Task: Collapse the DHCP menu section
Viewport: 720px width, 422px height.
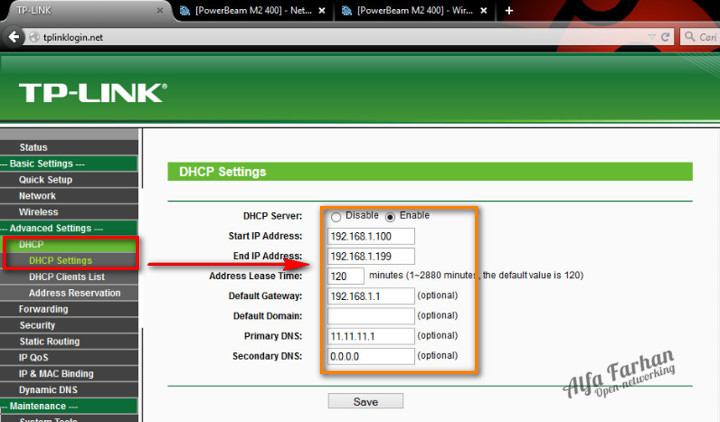Action: point(69,244)
